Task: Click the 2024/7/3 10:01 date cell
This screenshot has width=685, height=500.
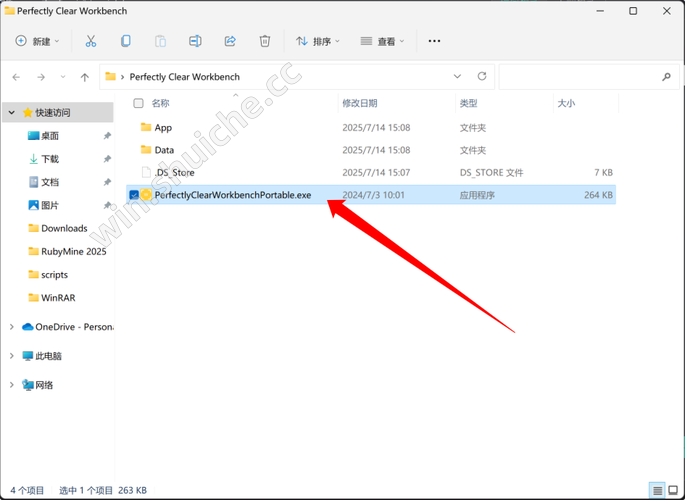Action: click(374, 195)
